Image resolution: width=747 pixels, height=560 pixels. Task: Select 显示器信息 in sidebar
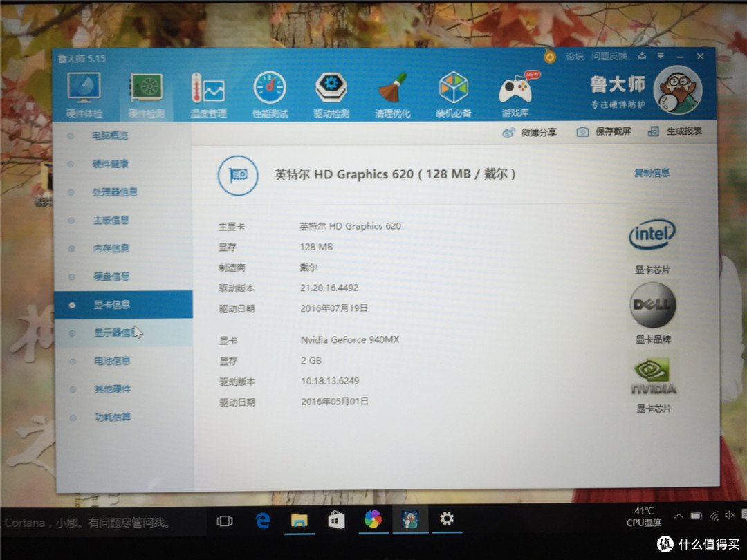click(123, 333)
